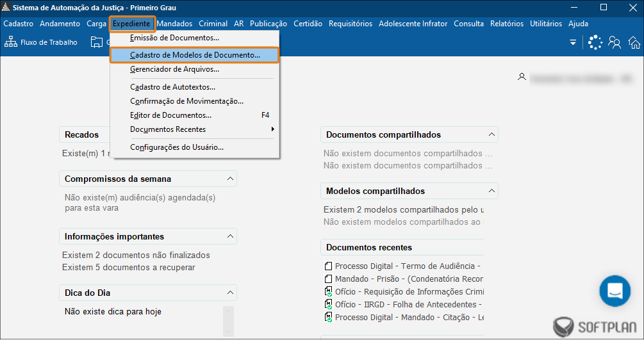Click 'Existem 5 documentos a recuperar' link
The height and width of the screenshot is (340, 644).
point(129,267)
